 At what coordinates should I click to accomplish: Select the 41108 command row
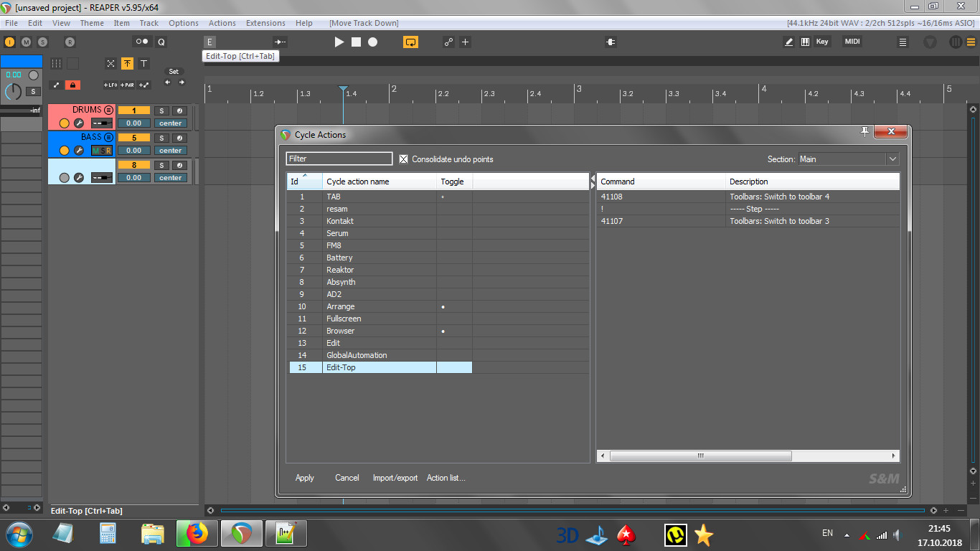748,197
